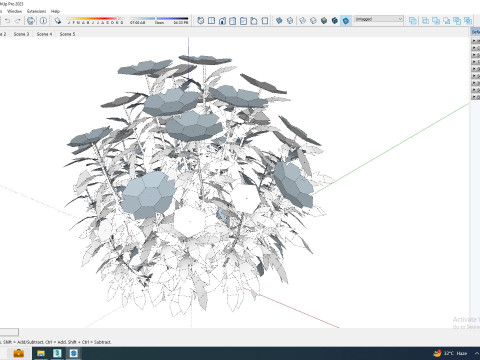Switch to Bottom view
This screenshot has width=480, height=360.
pyautogui.click(x=265, y=21)
